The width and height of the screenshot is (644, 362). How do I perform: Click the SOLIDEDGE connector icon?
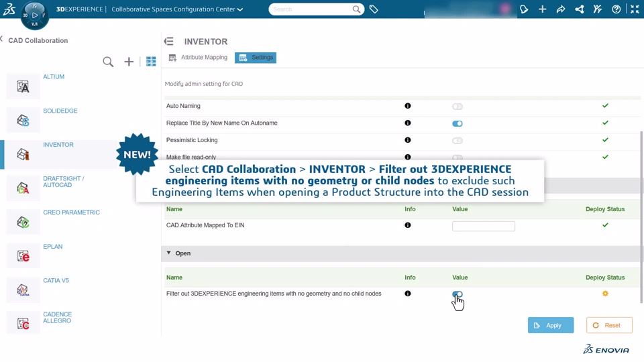pyautogui.click(x=23, y=120)
